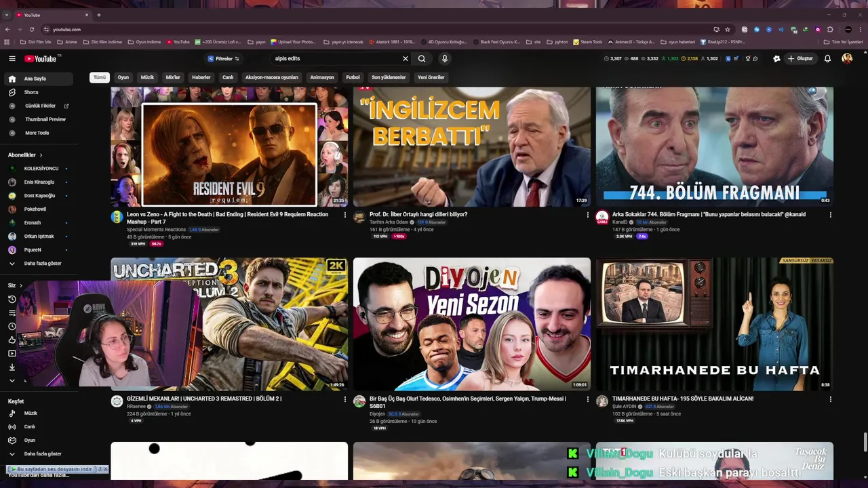Select the Mix'ler filter chip
868x488 pixels.
(x=173, y=77)
